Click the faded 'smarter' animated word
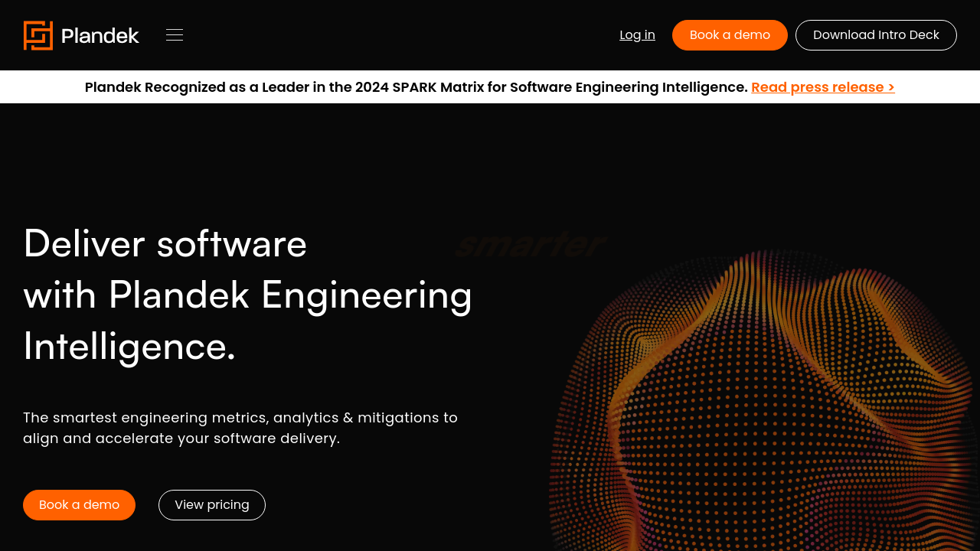This screenshot has width=980, height=551. (530, 245)
